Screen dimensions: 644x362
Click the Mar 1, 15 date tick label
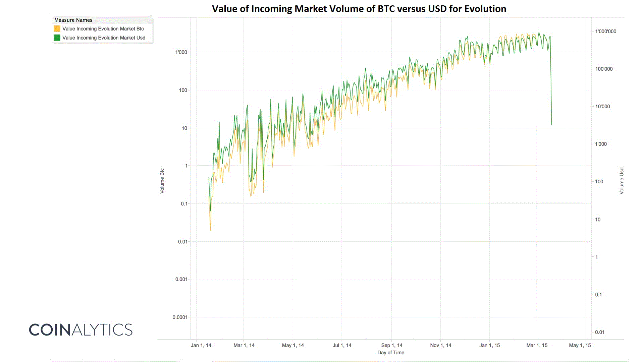click(x=537, y=345)
